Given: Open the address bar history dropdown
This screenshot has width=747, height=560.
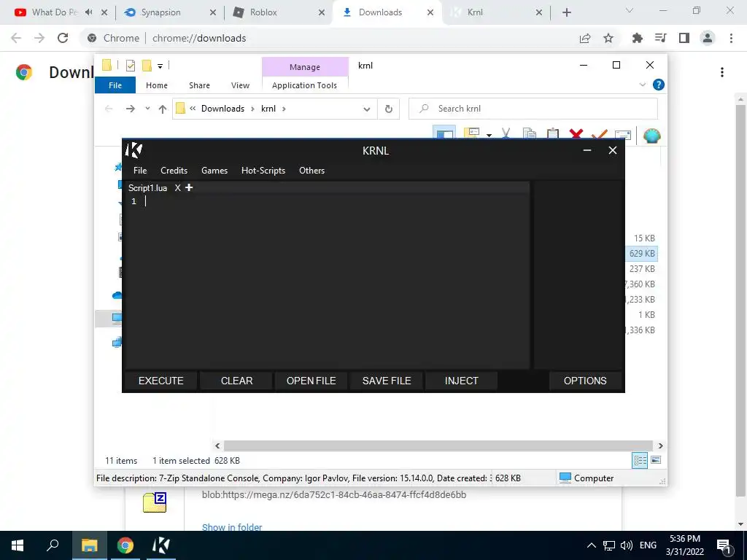Looking at the screenshot, I should (366, 109).
